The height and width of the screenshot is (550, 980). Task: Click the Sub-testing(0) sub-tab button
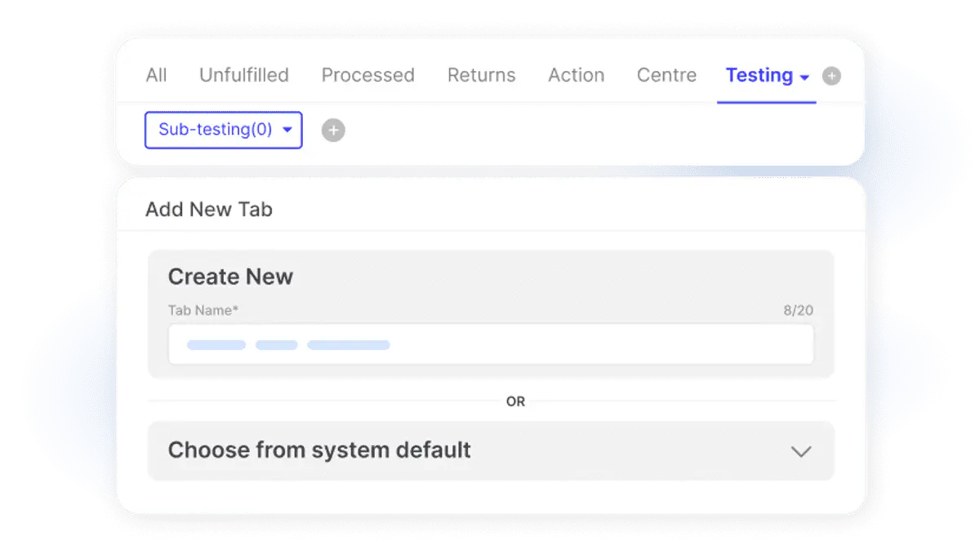pyautogui.click(x=224, y=131)
